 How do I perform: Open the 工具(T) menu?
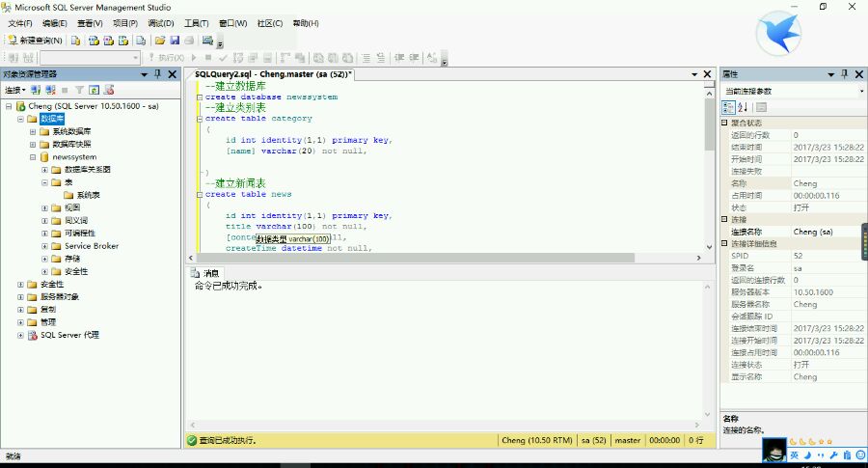(x=197, y=23)
